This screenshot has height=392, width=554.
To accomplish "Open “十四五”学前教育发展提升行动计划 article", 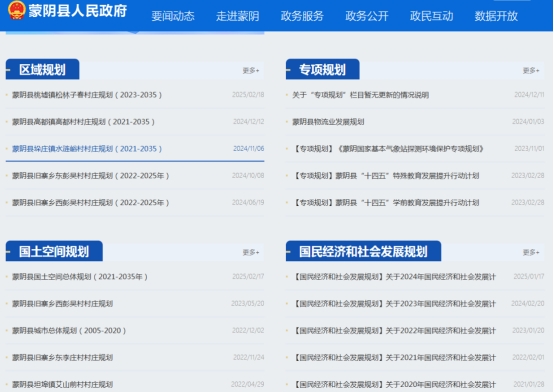I will 386,203.
